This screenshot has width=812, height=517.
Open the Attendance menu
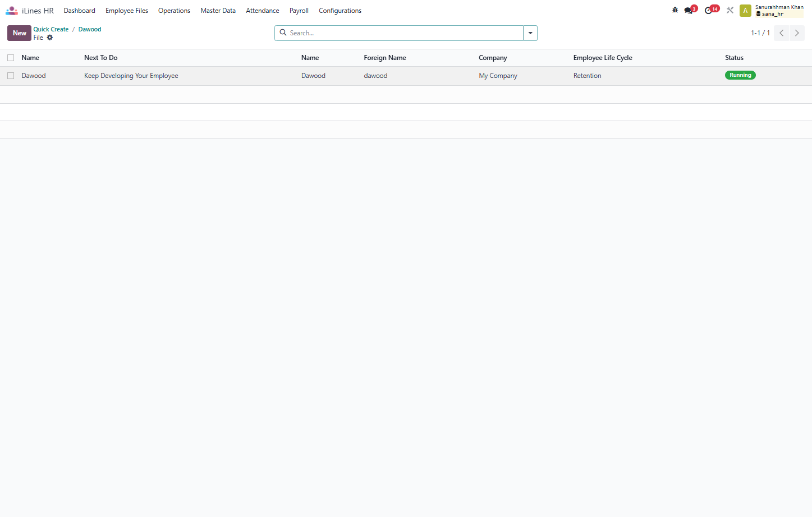click(263, 11)
